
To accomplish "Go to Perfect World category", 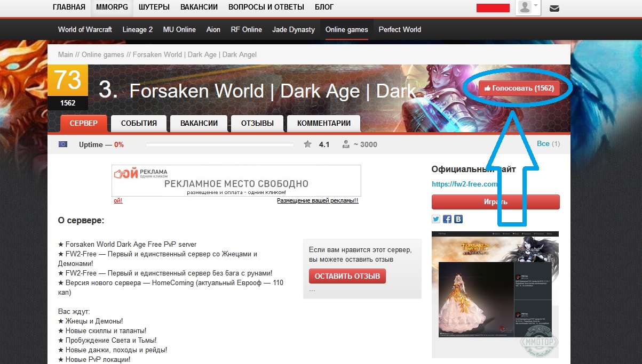I will click(400, 29).
